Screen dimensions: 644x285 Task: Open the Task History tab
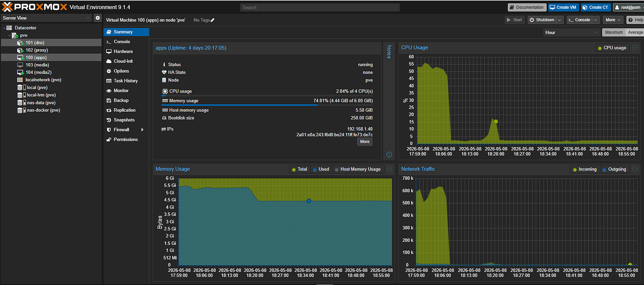pos(126,81)
